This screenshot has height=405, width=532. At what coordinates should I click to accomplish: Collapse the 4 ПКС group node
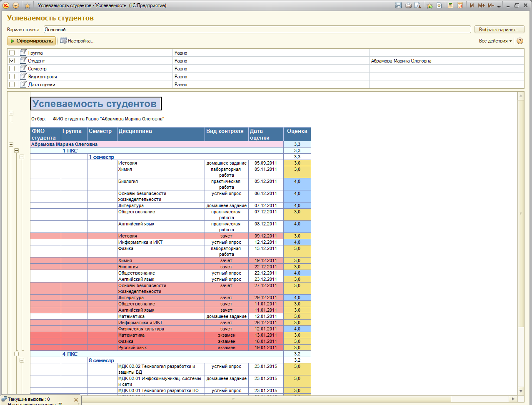pos(17,354)
